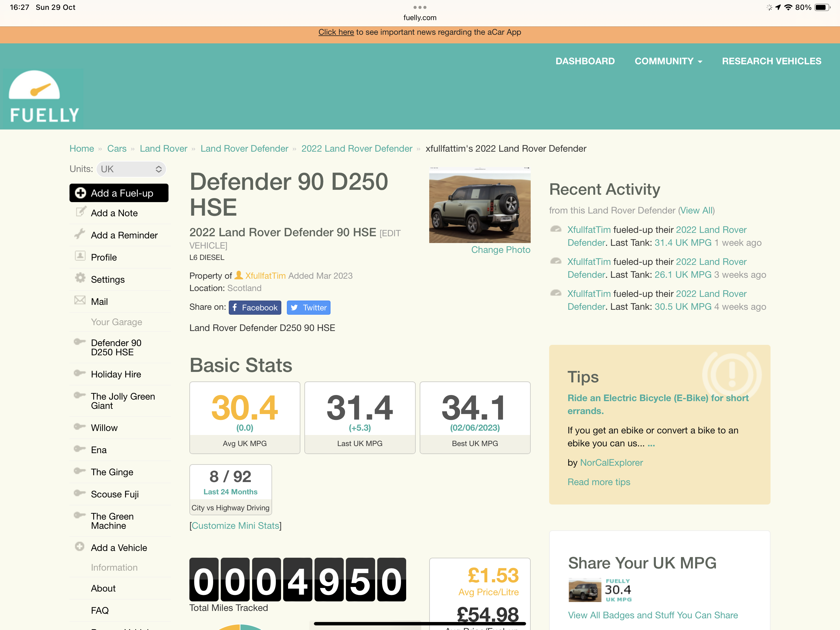Open Profile in the sidebar
This screenshot has width=840, height=630.
pos(104,257)
